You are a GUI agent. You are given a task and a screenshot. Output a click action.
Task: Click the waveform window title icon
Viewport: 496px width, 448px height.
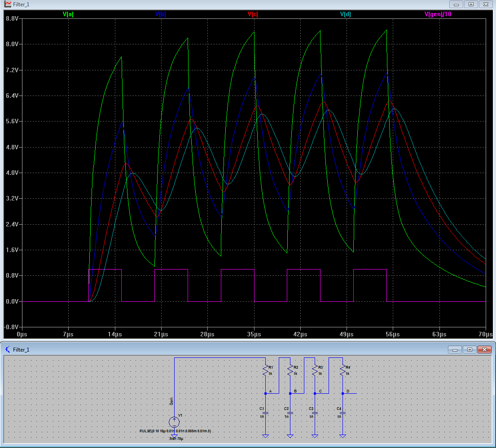pyautogui.click(x=8, y=4)
